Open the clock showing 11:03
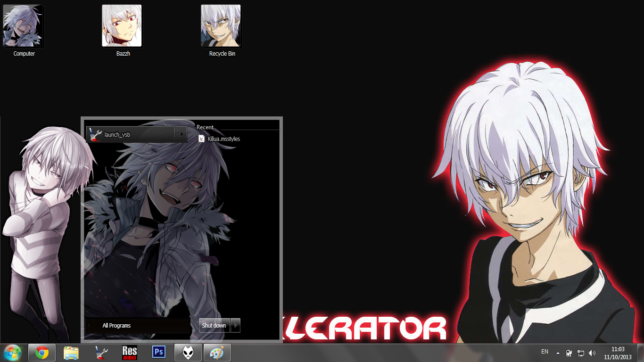This screenshot has height=362, width=644. pyautogui.click(x=618, y=353)
